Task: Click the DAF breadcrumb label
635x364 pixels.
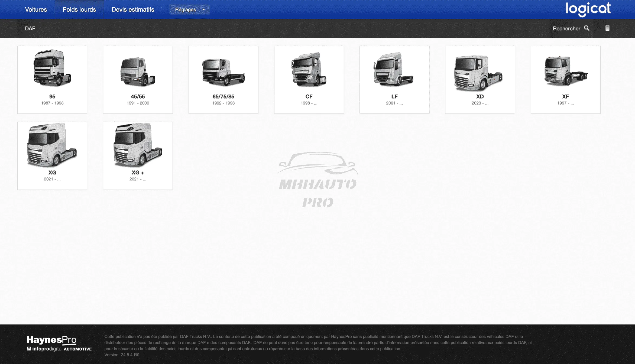Action: [x=30, y=28]
